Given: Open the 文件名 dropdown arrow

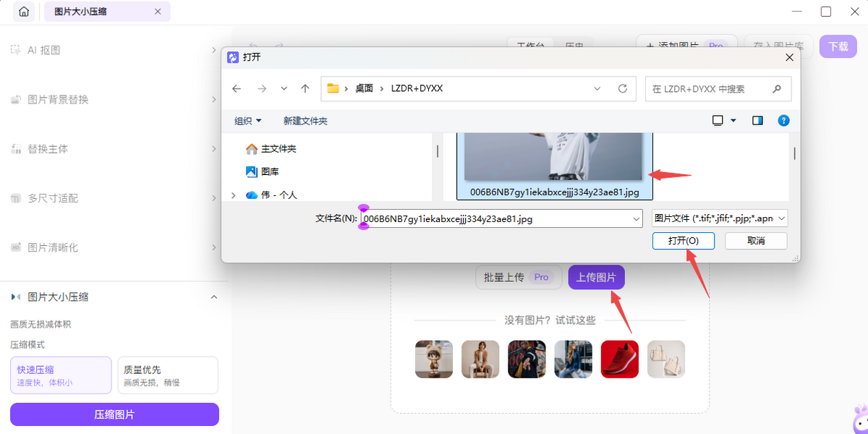Looking at the screenshot, I should (637, 218).
